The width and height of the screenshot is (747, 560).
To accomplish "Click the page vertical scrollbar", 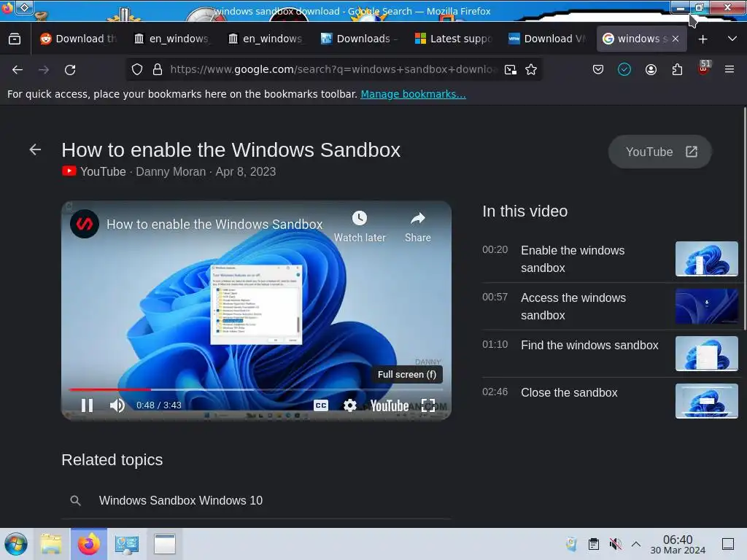I will point(744,219).
